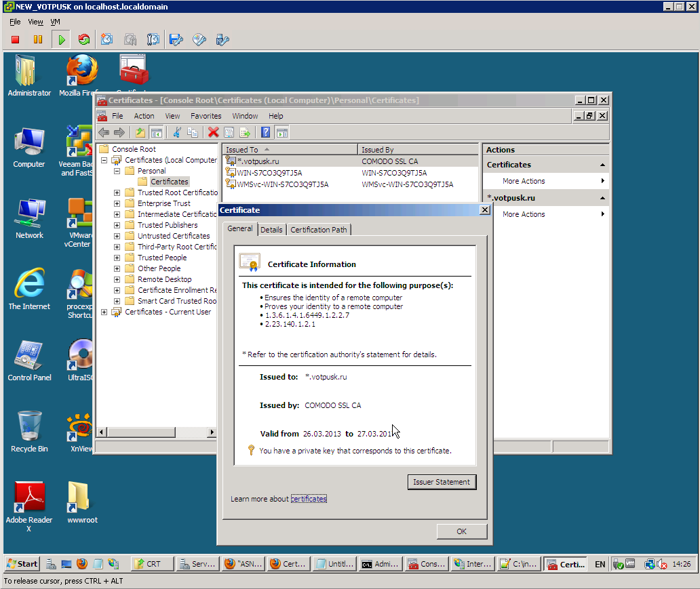Open the snapshot manager icon with wrench

pyautogui.click(x=153, y=40)
